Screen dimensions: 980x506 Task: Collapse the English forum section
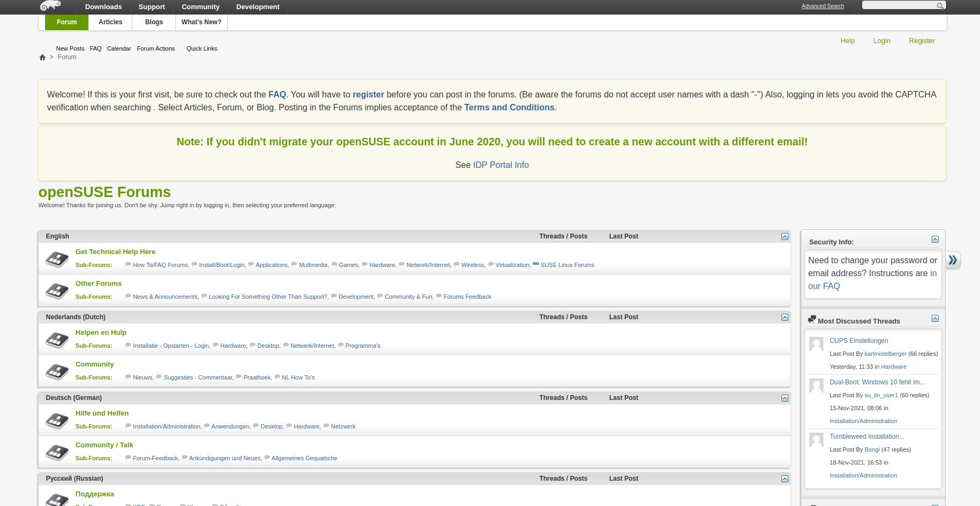click(x=784, y=236)
